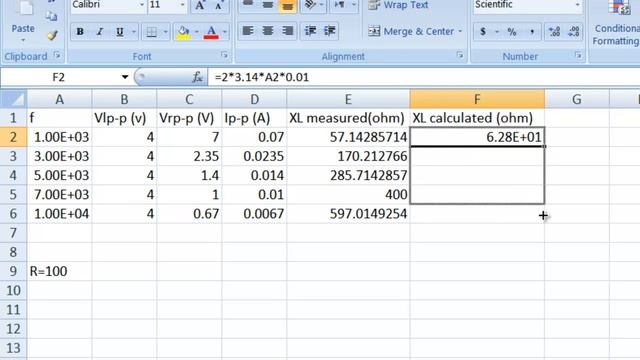640x360 pixels.
Task: Open Clipboard group dialog launcher
Action: (x=57, y=55)
